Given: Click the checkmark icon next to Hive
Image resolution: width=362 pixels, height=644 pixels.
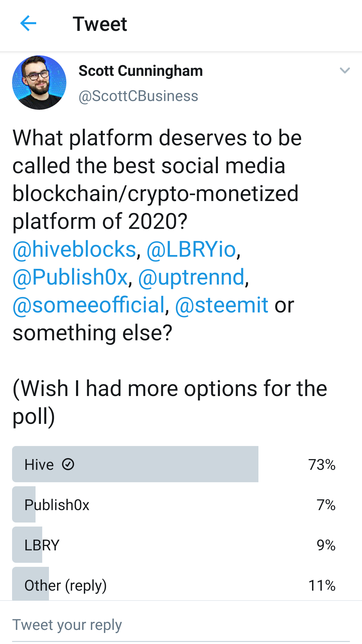Looking at the screenshot, I should pyautogui.click(x=68, y=464).
